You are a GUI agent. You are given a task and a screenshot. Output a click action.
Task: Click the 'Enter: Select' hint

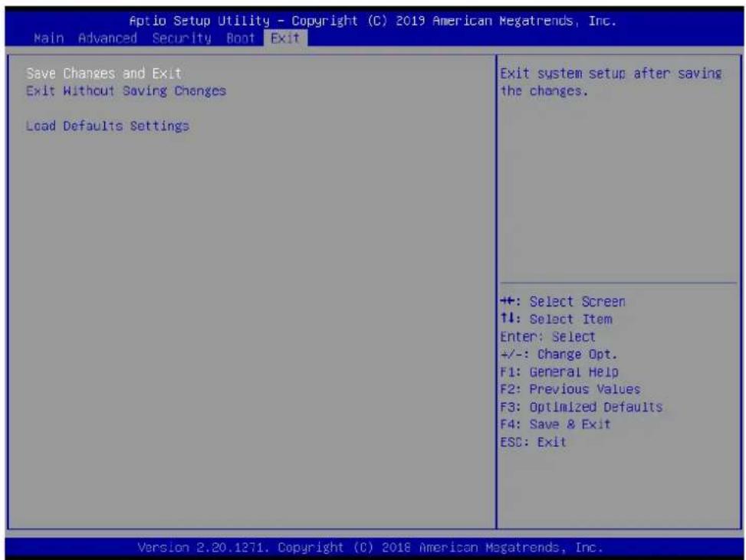(547, 336)
